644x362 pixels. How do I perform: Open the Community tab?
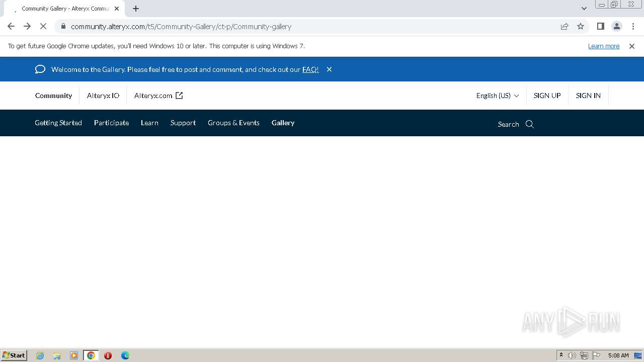pyautogui.click(x=53, y=96)
